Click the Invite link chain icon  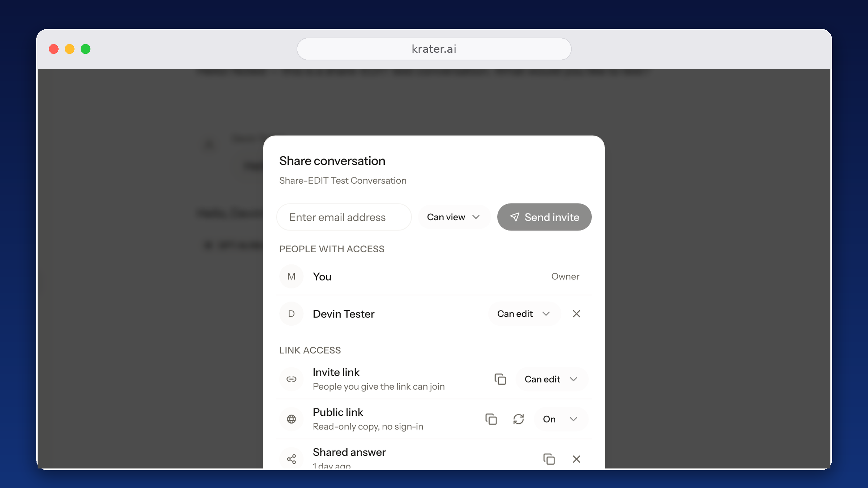292,379
